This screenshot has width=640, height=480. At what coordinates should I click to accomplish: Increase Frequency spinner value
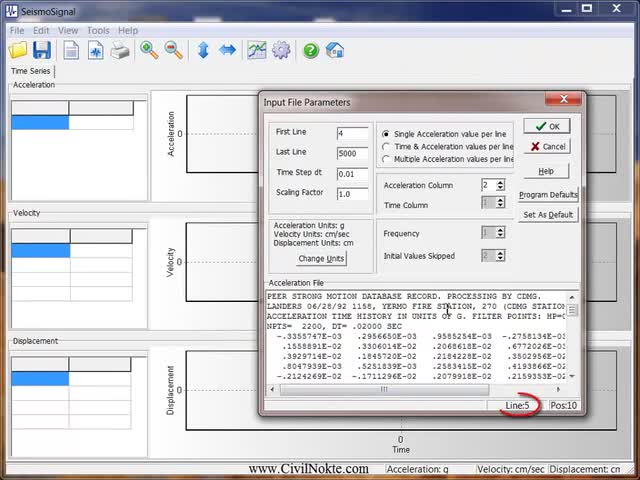(x=500, y=229)
